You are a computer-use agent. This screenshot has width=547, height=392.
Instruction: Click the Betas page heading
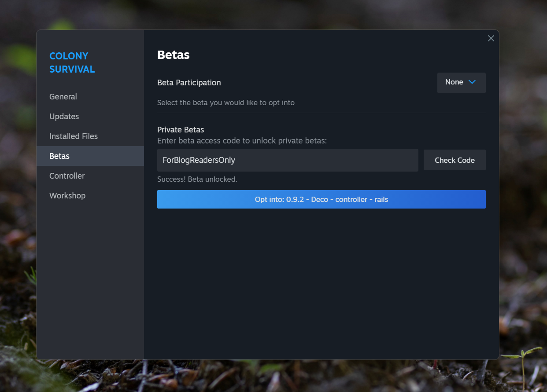point(174,55)
